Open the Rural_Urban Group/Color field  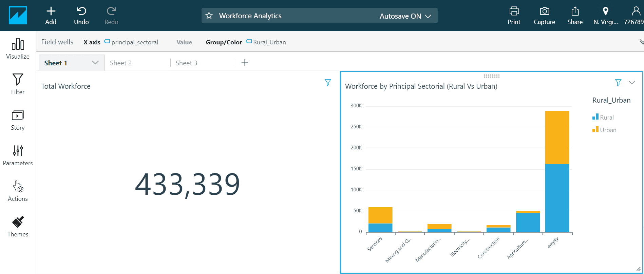point(266,42)
